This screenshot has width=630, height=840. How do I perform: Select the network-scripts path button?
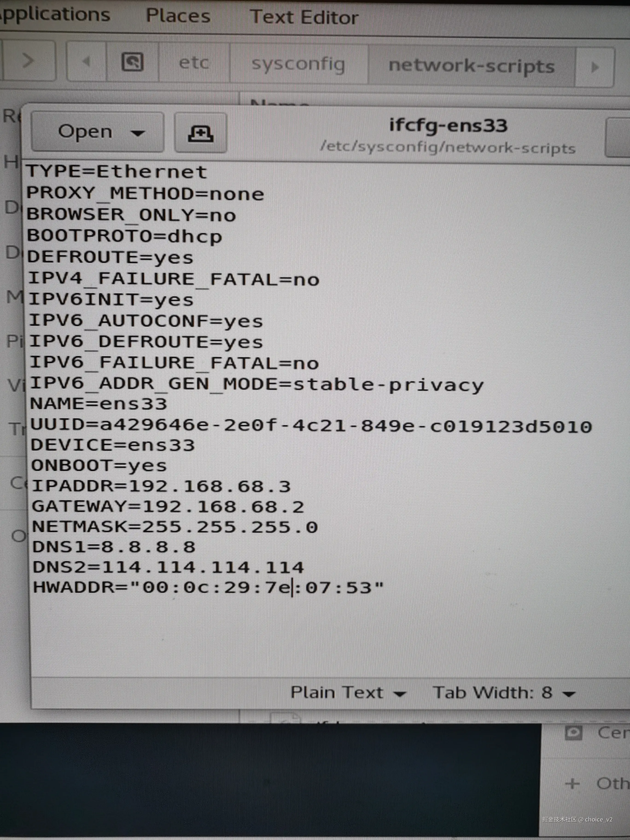471,67
